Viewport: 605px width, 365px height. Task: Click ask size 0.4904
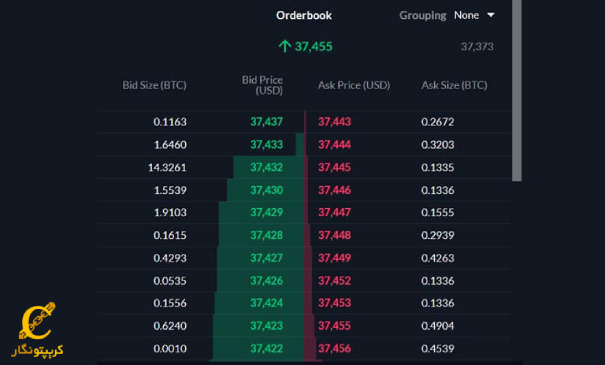[438, 326]
